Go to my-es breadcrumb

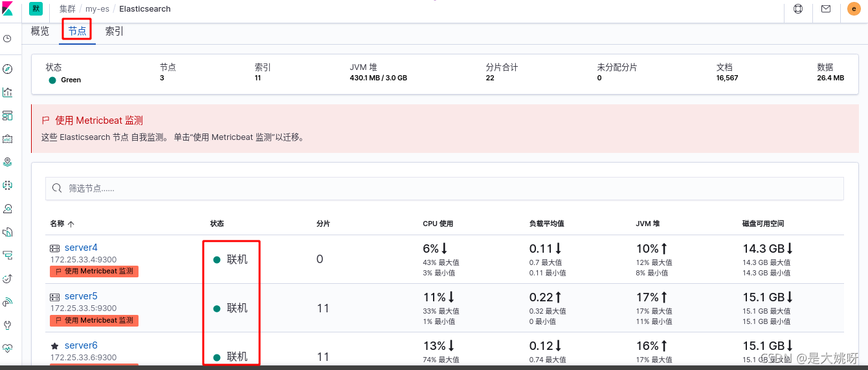97,9
